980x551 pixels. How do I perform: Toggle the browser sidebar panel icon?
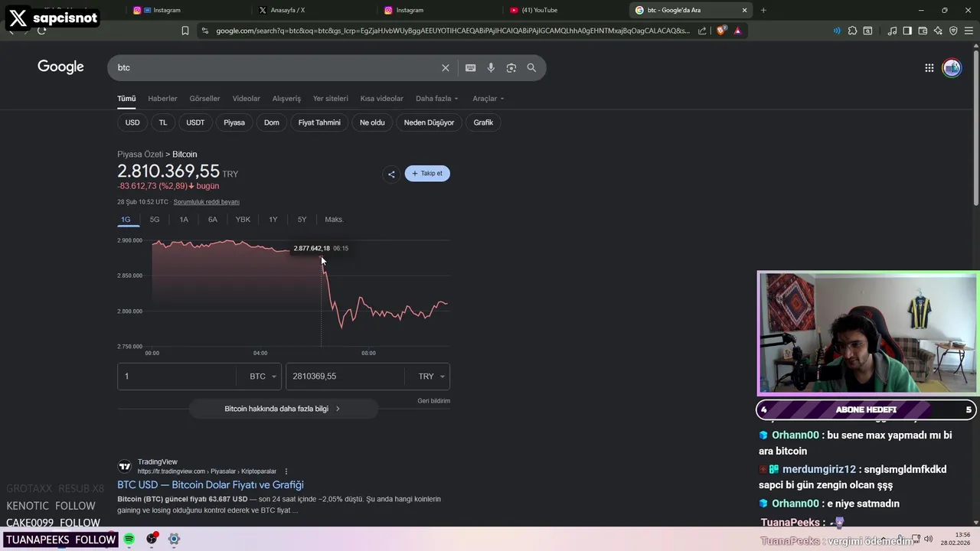coord(907,31)
